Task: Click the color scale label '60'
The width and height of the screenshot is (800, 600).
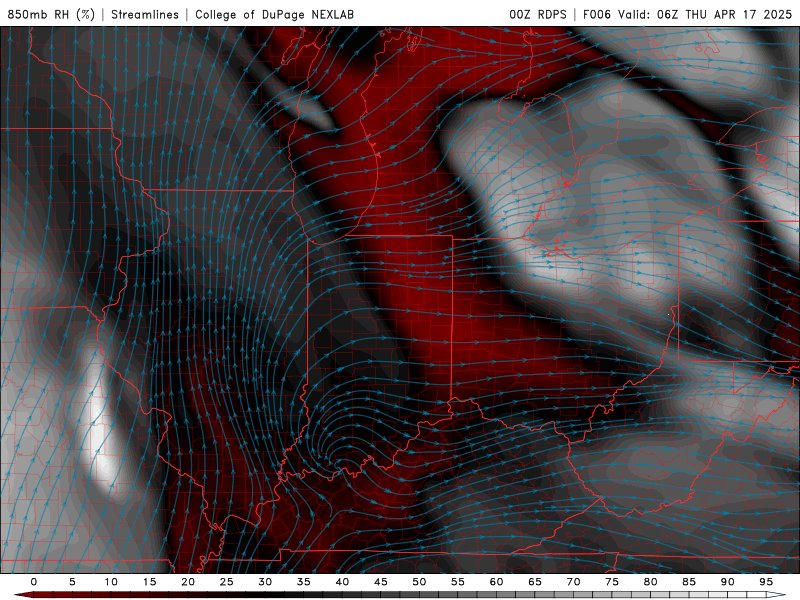Action: 496,582
